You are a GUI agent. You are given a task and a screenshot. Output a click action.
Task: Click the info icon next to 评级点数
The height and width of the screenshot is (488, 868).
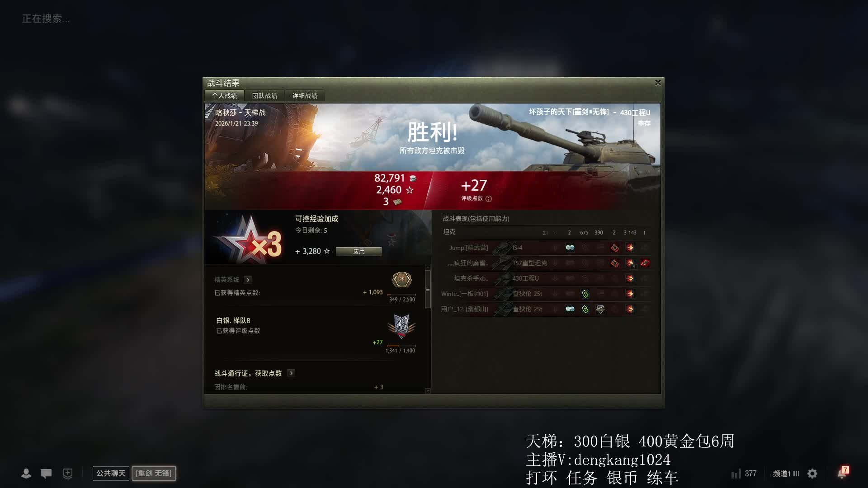tap(489, 198)
